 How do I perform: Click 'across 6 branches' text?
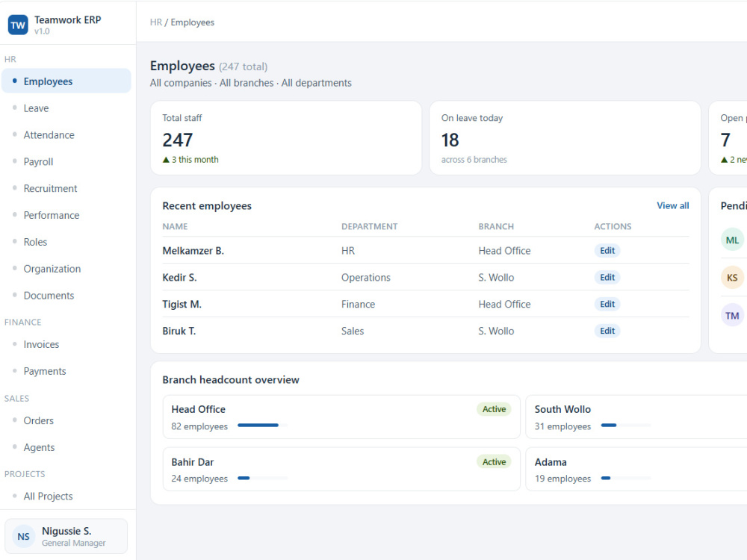pos(474,160)
